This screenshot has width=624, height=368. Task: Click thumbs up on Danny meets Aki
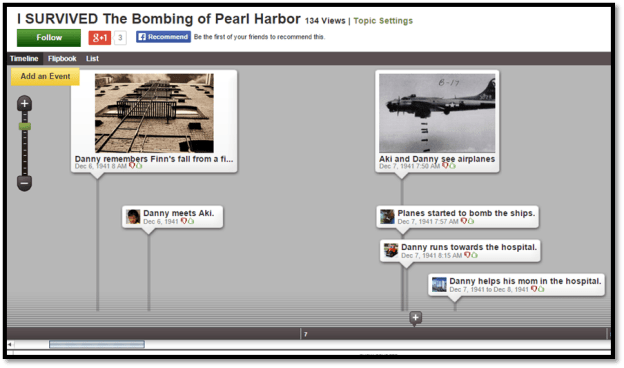191,221
